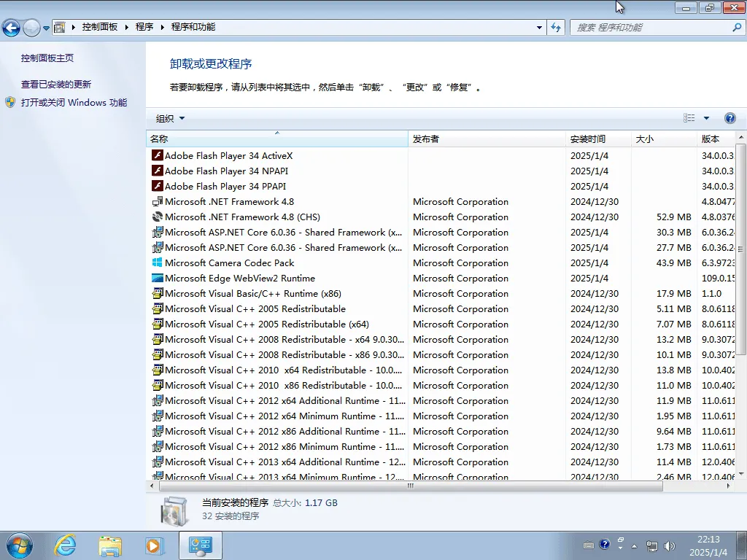Viewport: 747px width, 560px height.
Task: Click the Control Panel taskbar button
Action: pos(200,545)
